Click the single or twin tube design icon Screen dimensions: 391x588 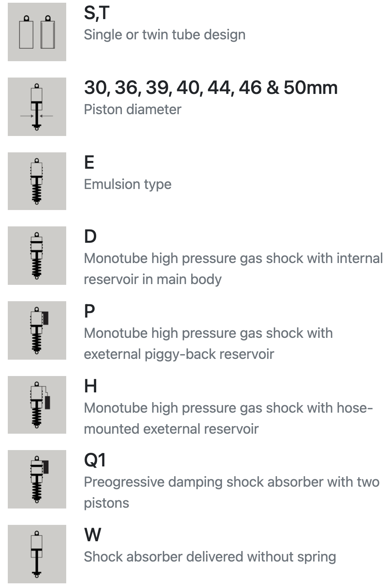[37, 32]
